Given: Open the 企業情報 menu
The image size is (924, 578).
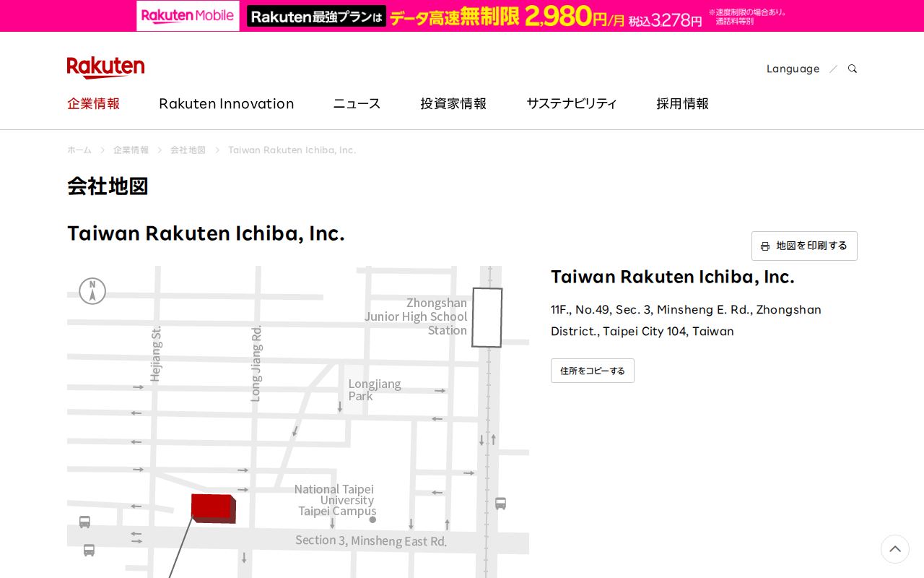Looking at the screenshot, I should tap(93, 103).
